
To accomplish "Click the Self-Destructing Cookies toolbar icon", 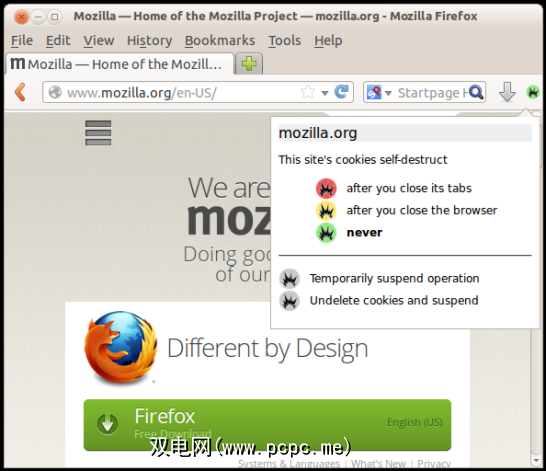I will click(x=533, y=92).
